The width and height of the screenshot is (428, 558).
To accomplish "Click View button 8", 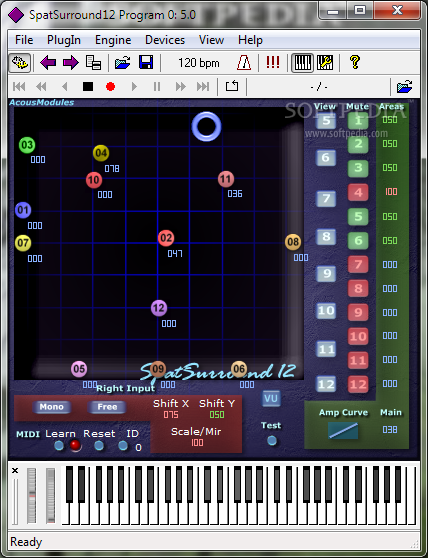I will click(326, 237).
